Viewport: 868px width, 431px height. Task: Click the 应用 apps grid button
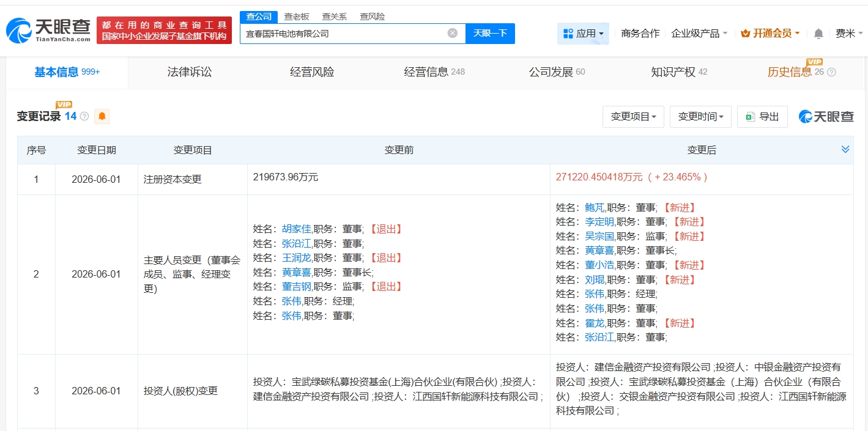pyautogui.click(x=583, y=34)
